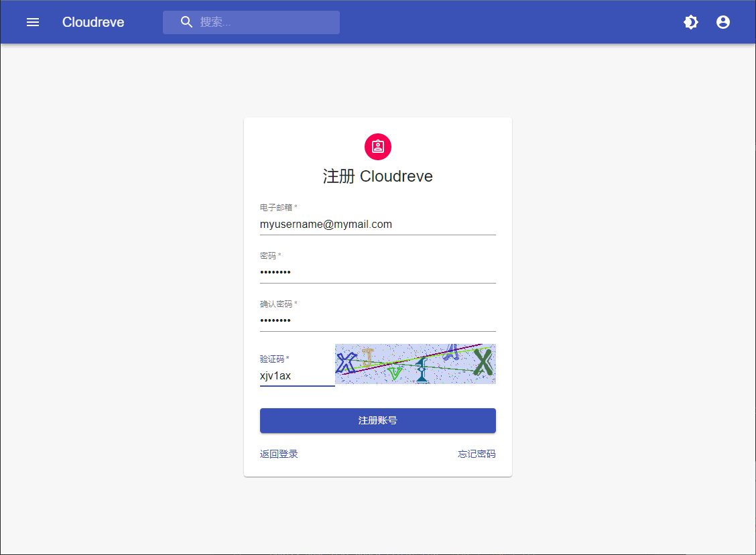Open the user account icon menu

coord(723,22)
